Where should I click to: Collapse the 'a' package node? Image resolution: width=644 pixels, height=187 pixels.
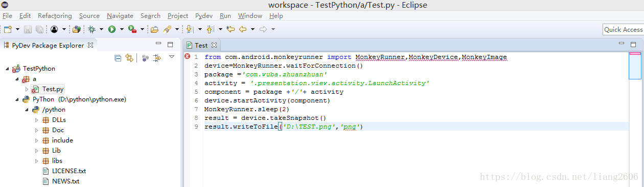(17, 79)
